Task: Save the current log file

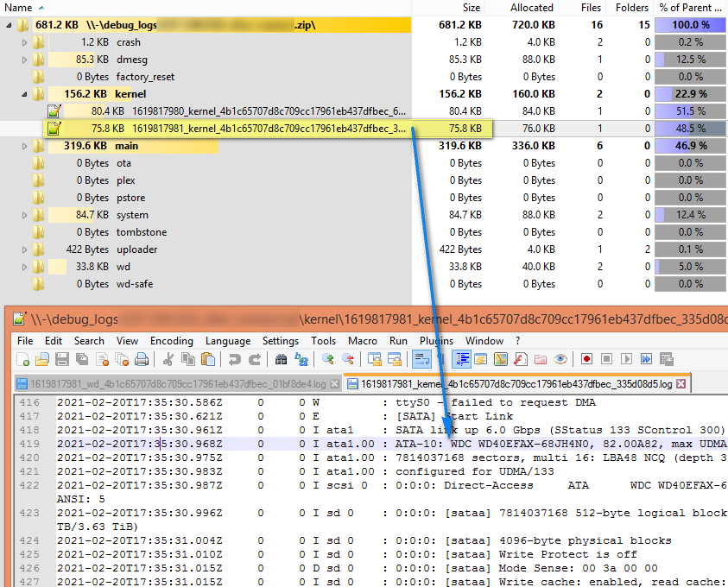Action: [x=62, y=359]
